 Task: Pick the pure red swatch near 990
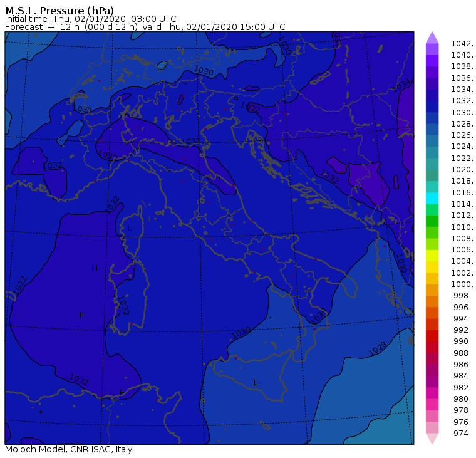click(x=432, y=336)
